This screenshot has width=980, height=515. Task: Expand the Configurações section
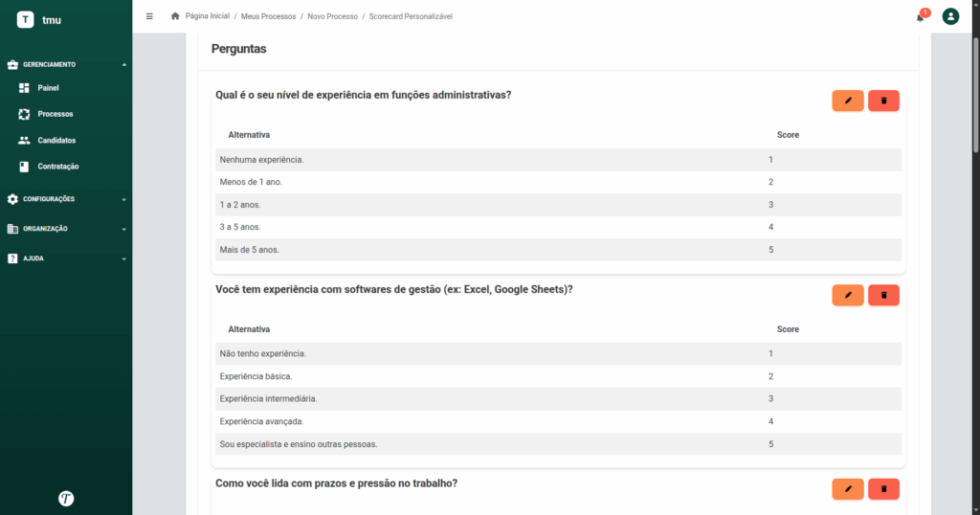coord(66,199)
